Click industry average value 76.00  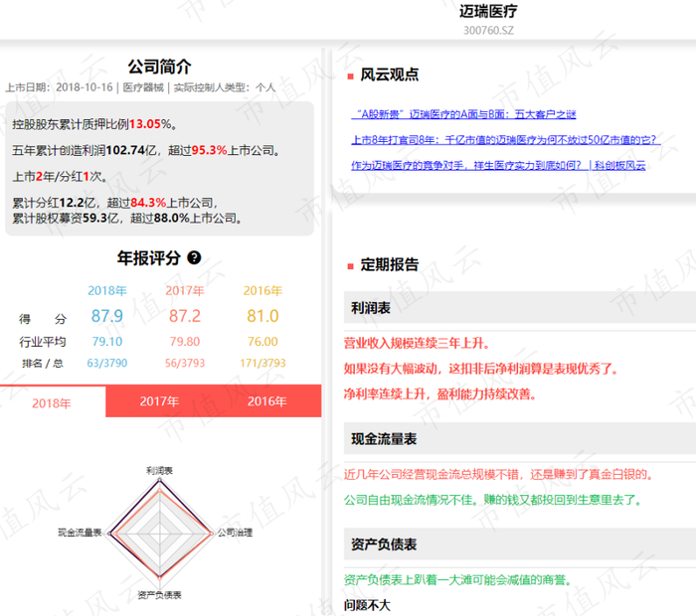[x=262, y=342]
